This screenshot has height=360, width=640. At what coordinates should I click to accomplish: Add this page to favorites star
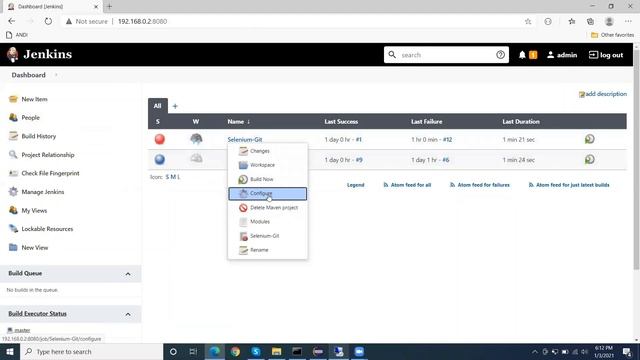click(528, 21)
